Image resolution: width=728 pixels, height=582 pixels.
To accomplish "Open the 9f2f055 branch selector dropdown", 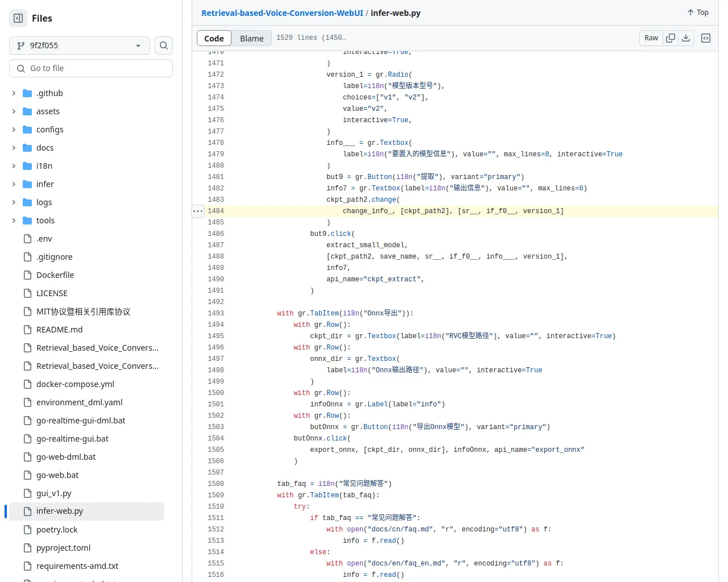I will click(80, 45).
